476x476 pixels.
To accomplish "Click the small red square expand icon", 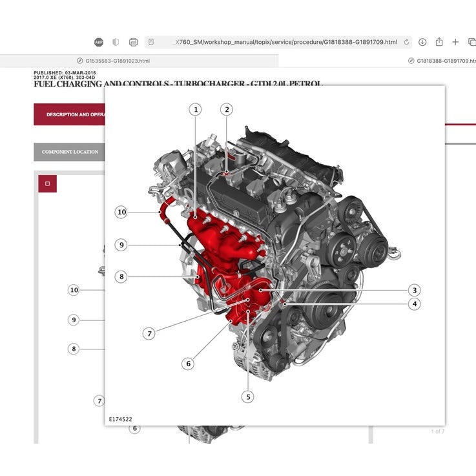I will [47, 184].
